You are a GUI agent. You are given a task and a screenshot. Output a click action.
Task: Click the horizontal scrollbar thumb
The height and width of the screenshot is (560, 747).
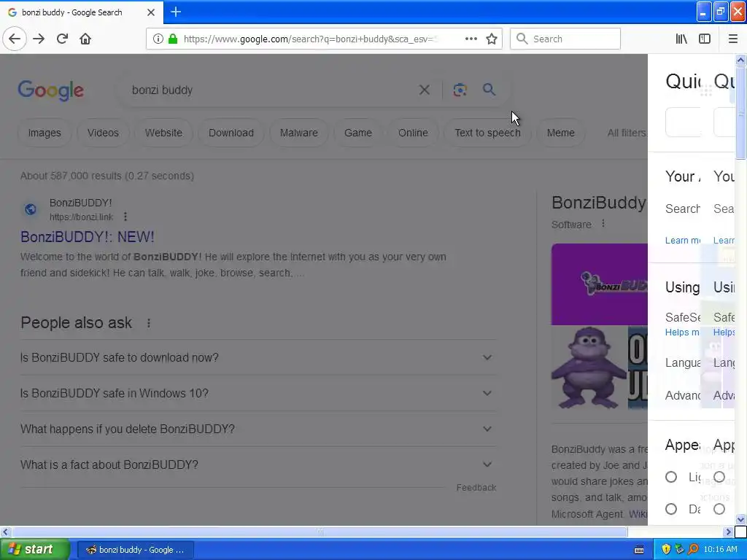[x=320, y=532]
